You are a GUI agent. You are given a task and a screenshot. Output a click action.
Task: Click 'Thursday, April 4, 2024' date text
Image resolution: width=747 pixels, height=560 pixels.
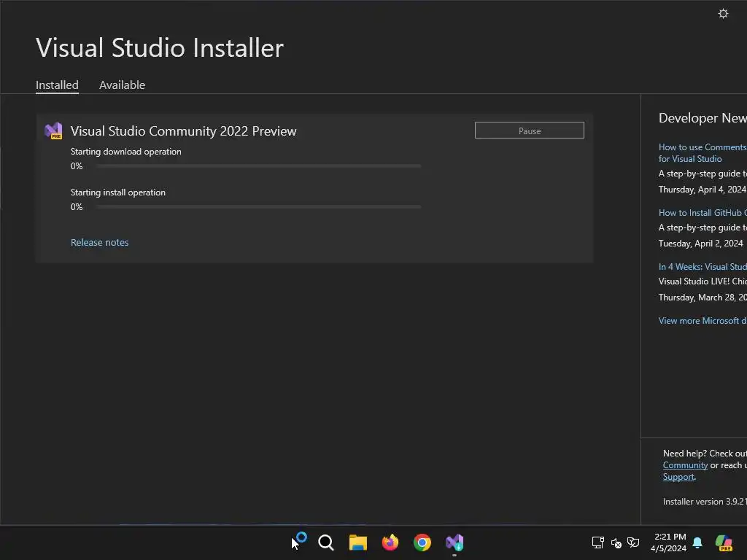[x=703, y=190]
